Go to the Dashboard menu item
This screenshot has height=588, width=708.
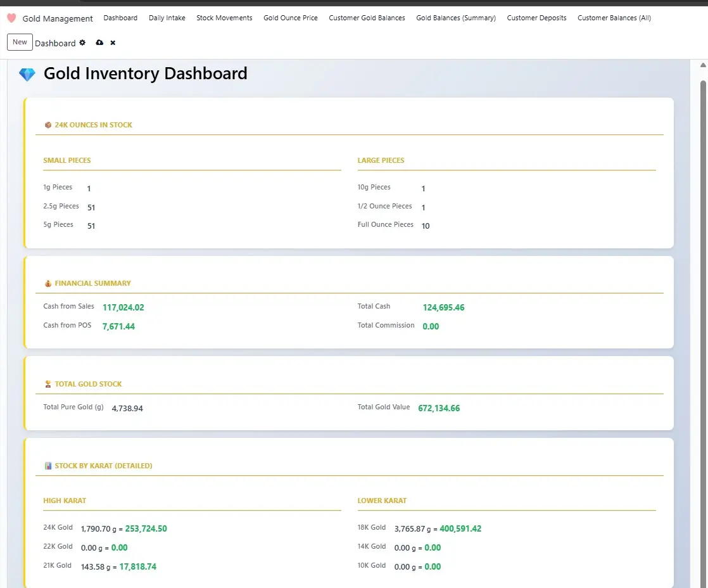pyautogui.click(x=120, y=18)
